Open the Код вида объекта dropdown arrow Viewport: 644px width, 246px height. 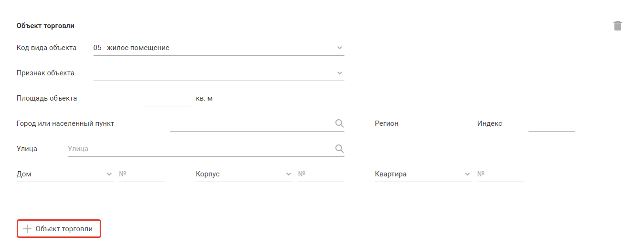pos(339,48)
